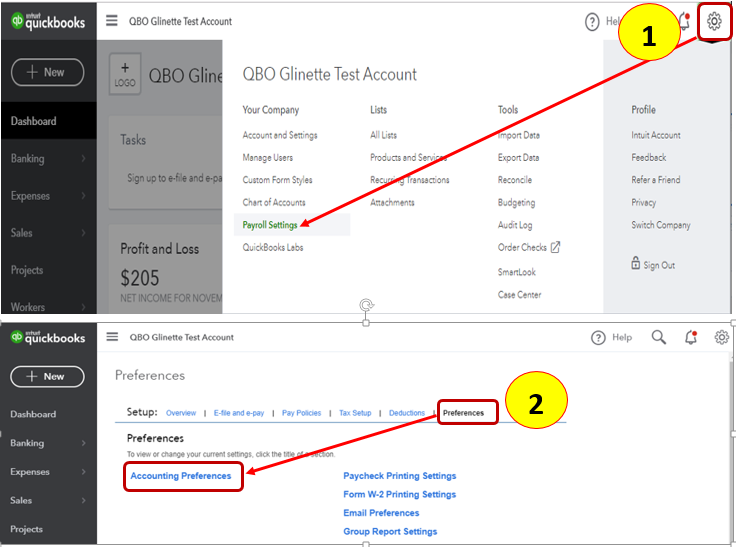
Task: Open Chart of Accounts
Action: (x=274, y=202)
